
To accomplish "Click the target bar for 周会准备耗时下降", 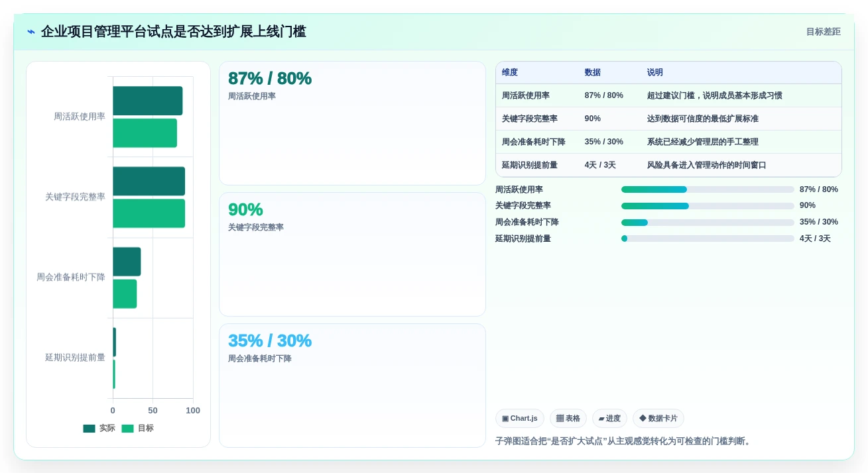I will tap(125, 293).
